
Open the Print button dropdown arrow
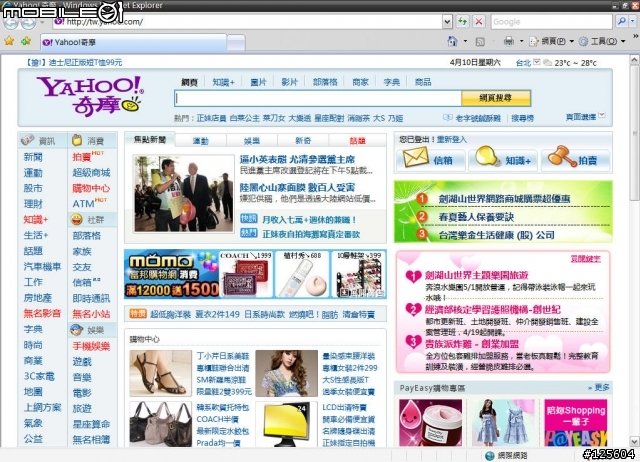point(521,41)
